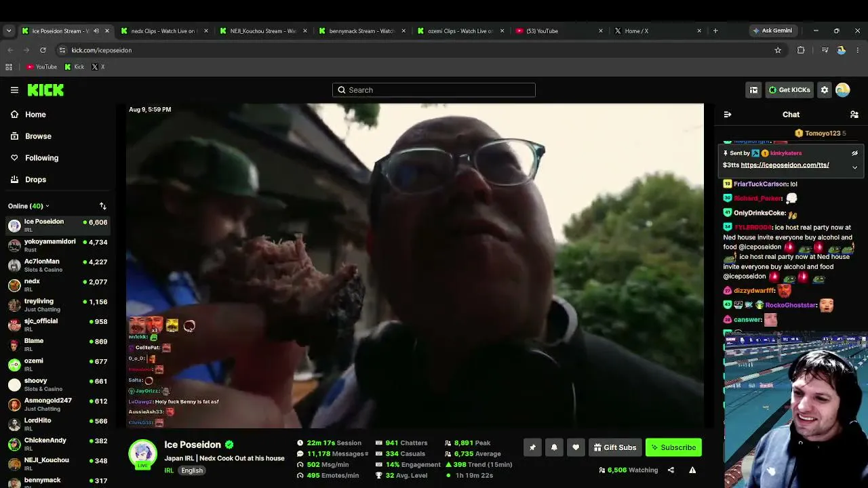The width and height of the screenshot is (868, 488).
Task: Open the yokoyamamidori channel
Action: tap(57, 245)
